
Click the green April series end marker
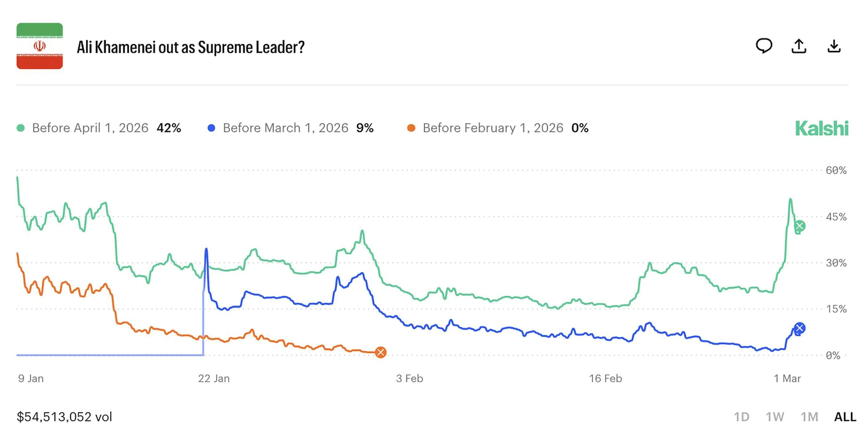pos(800,226)
